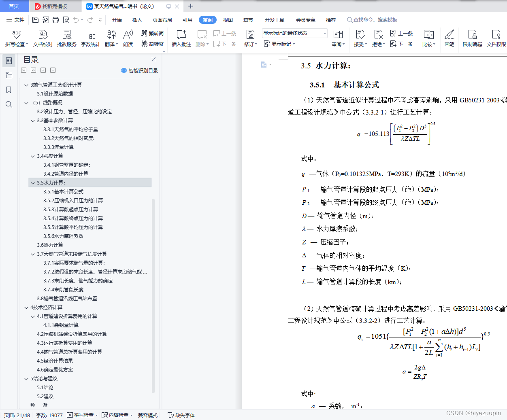Switch to the 首页 home tab
Image resolution: width=507 pixels, height=420 pixels.
coord(14,6)
